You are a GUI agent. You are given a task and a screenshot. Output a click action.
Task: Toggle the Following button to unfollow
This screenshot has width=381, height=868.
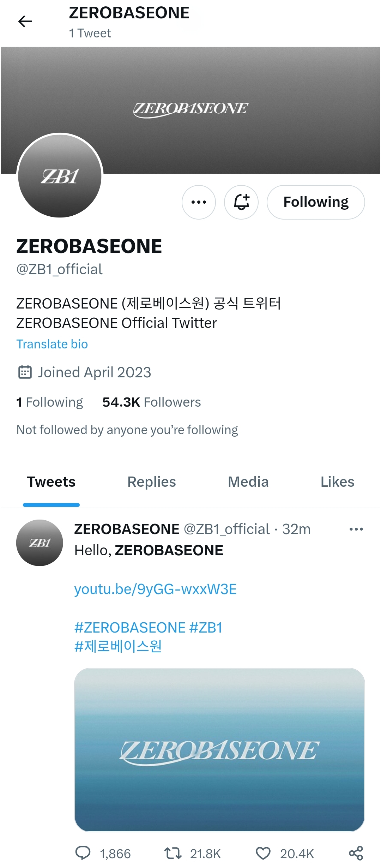click(316, 202)
